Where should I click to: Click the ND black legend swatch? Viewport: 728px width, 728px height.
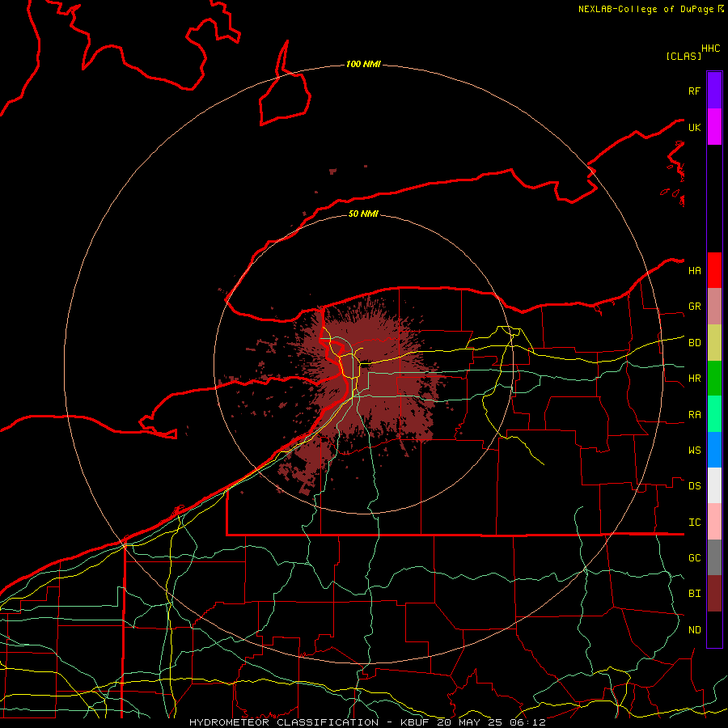click(714, 629)
